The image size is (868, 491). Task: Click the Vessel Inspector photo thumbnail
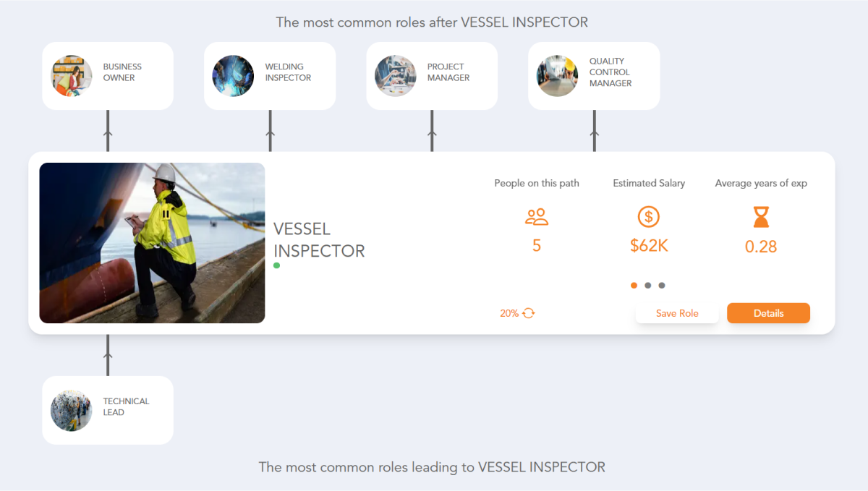pos(152,242)
